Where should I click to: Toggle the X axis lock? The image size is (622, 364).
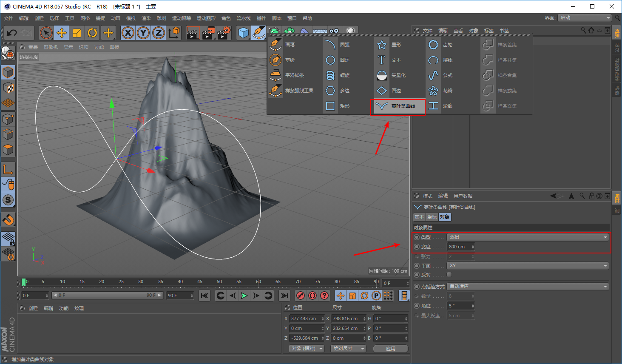[x=128, y=33]
